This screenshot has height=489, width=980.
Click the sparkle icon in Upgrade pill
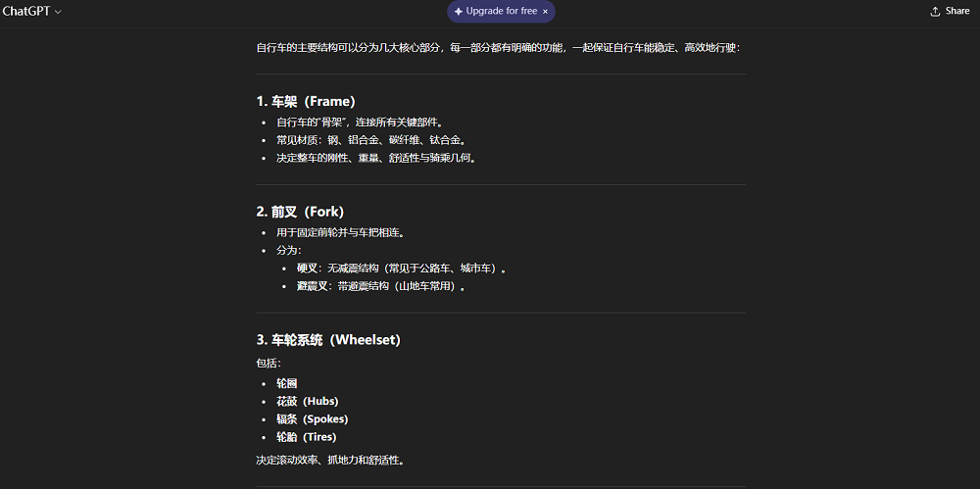pyautogui.click(x=459, y=12)
